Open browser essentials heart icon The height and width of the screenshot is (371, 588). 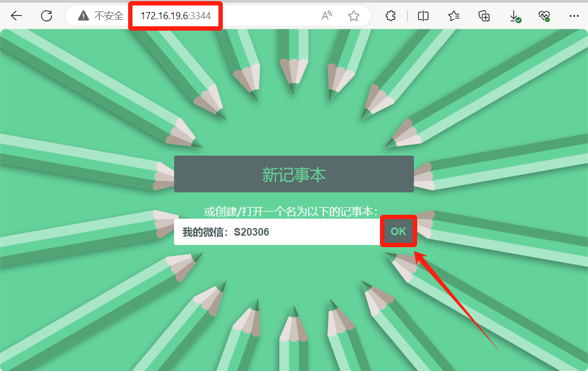click(544, 16)
